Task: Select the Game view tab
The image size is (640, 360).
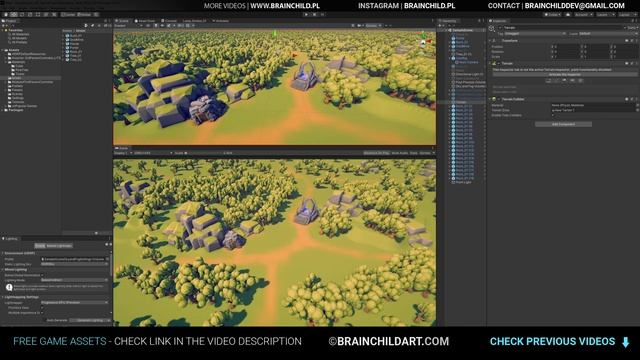Action: click(122, 148)
